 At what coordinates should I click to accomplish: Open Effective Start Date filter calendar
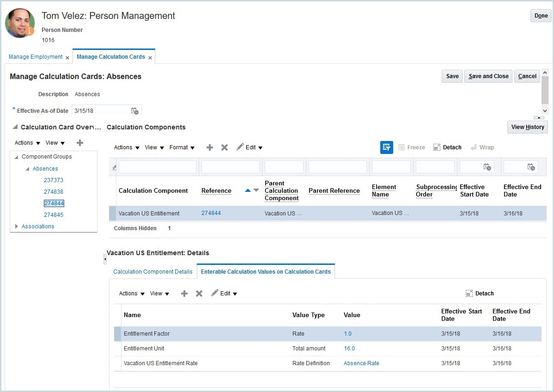pyautogui.click(x=487, y=167)
